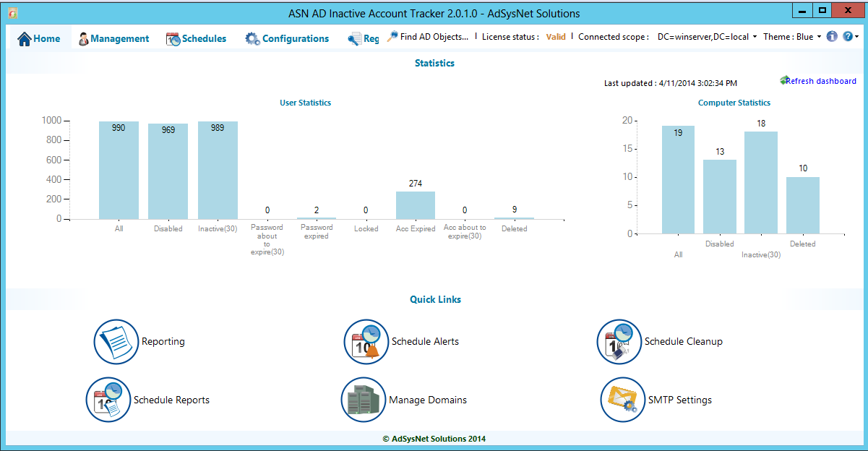Click the User Statistics chart title
The height and width of the screenshot is (451, 868).
coord(306,103)
